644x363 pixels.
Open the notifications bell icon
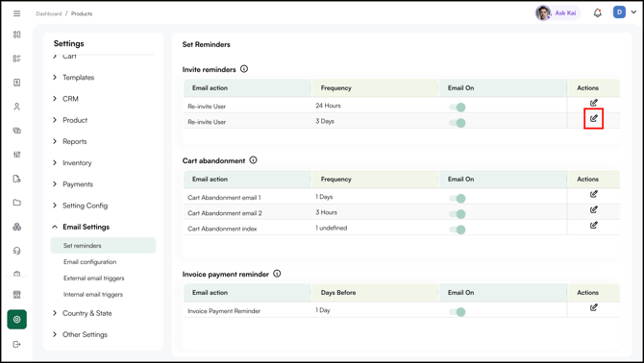598,13
